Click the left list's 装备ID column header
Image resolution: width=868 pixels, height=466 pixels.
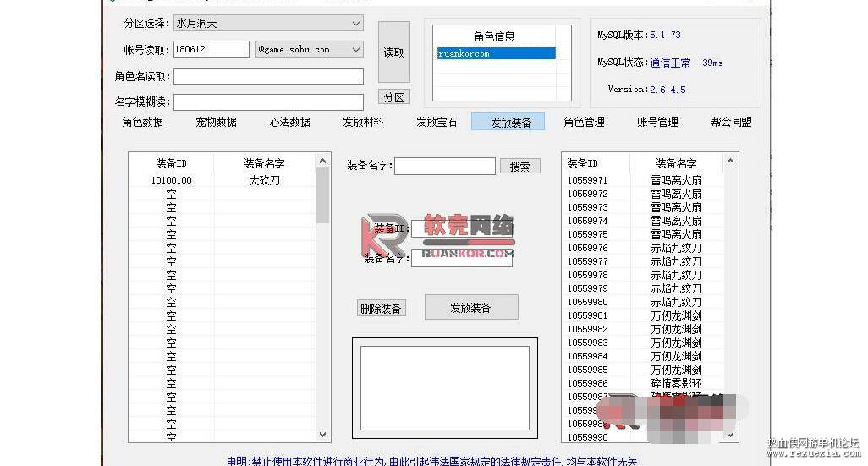pyautogui.click(x=171, y=163)
